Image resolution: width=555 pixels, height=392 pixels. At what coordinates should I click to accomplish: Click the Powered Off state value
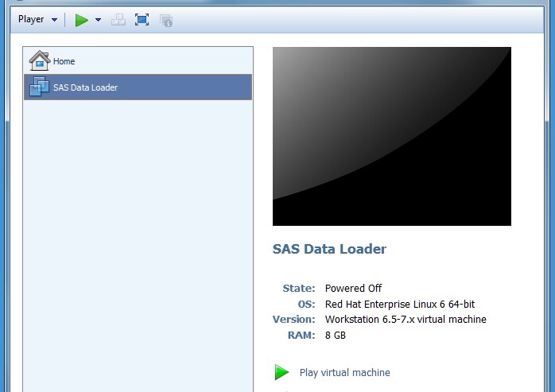click(353, 288)
